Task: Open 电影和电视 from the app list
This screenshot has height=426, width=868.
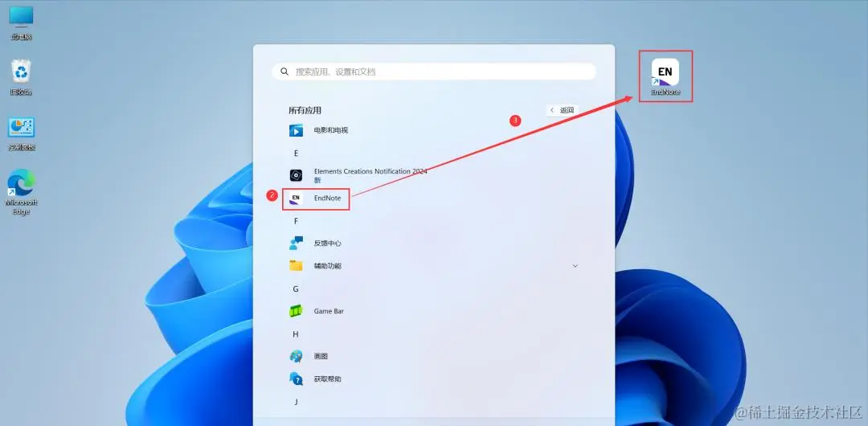Action: (x=331, y=130)
